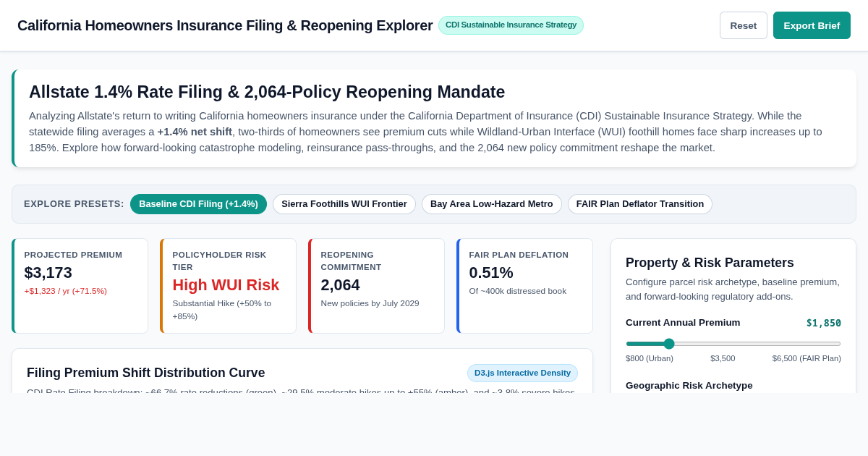The width and height of the screenshot is (868, 456).
Task: Select the Sierra Foothills WUI Frontier preset
Action: point(344,204)
